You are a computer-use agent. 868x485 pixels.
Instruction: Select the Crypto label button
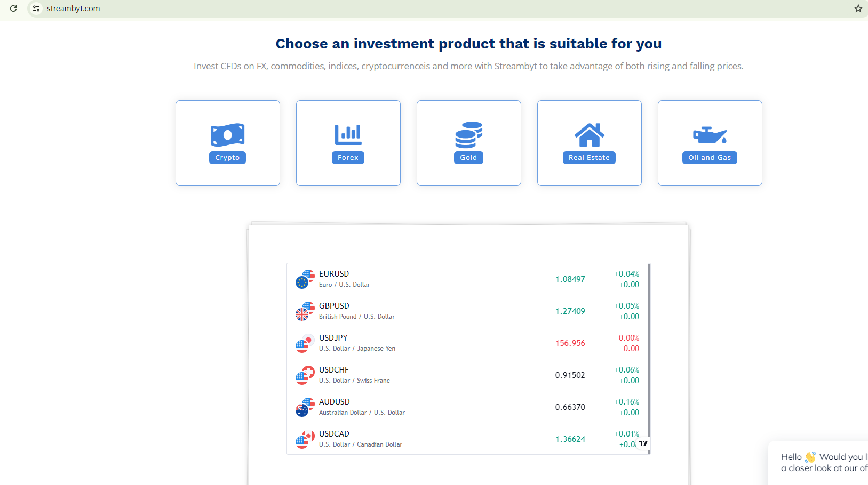tap(227, 158)
